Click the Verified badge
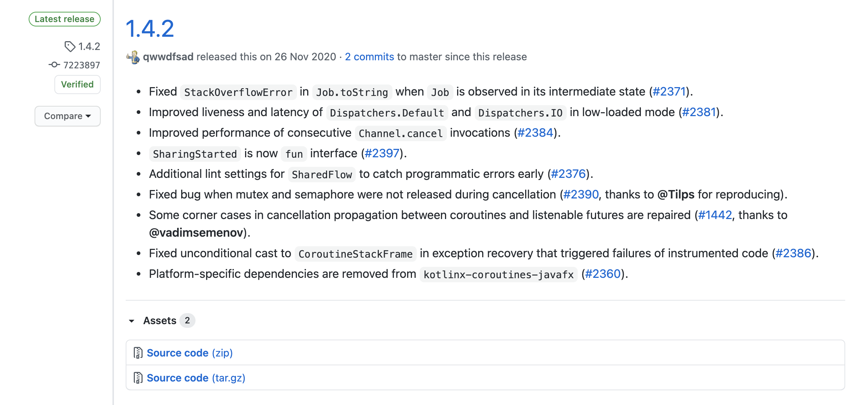 coord(77,85)
